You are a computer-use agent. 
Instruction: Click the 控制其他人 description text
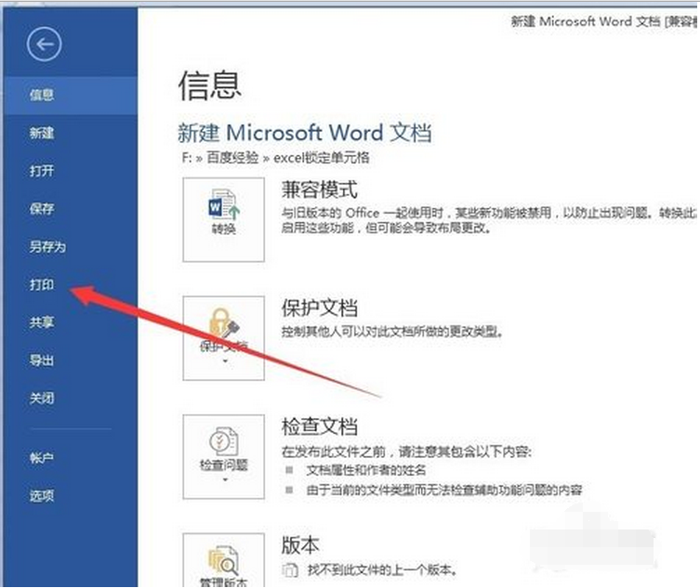point(392,332)
